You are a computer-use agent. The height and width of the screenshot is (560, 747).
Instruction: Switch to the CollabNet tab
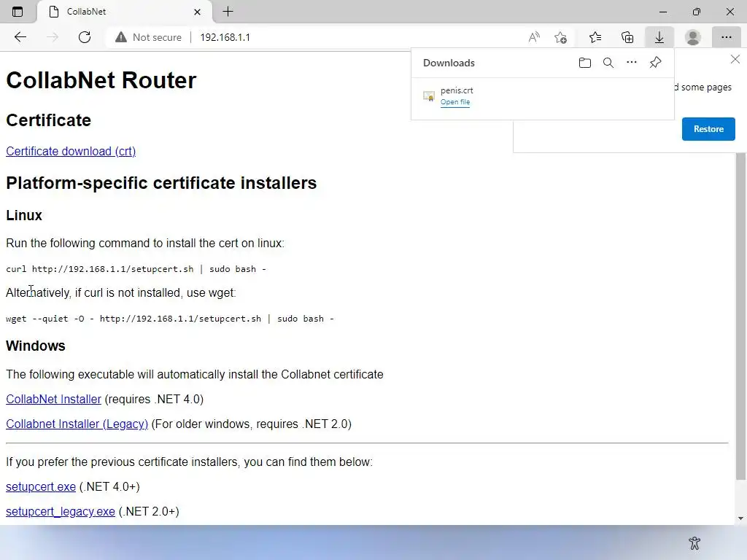point(125,12)
